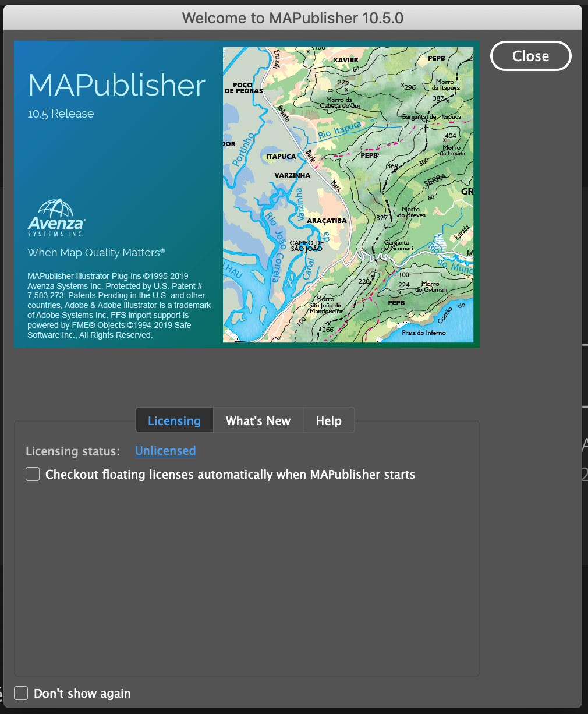
Task: Open the What's New tab
Action: [x=258, y=420]
